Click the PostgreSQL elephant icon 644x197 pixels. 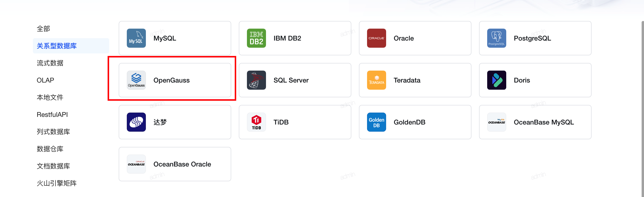click(496, 38)
